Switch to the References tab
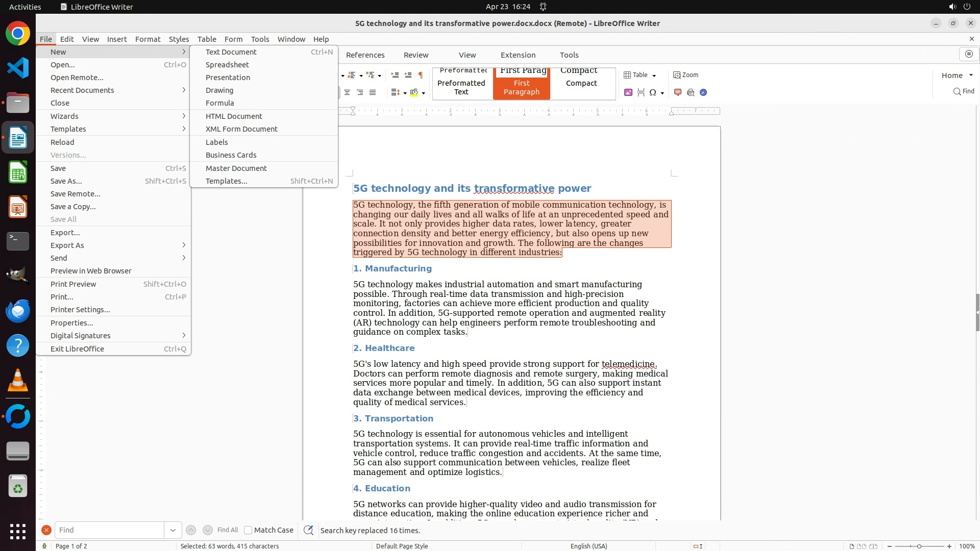 (365, 55)
